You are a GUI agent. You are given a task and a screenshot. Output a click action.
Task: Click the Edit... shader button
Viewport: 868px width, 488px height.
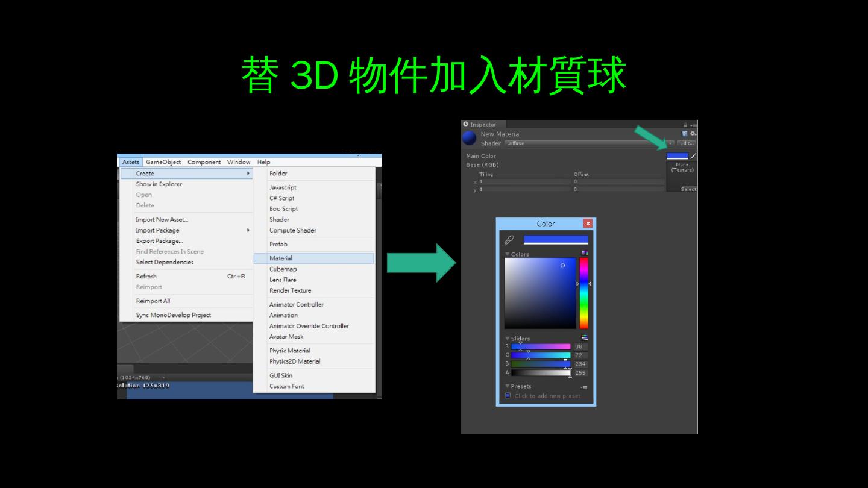click(686, 143)
